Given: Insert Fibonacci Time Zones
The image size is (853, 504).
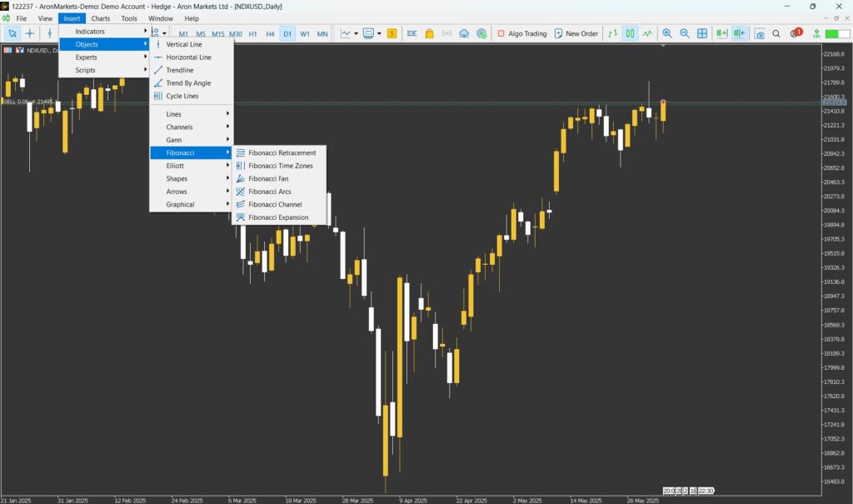Looking at the screenshot, I should pos(279,166).
